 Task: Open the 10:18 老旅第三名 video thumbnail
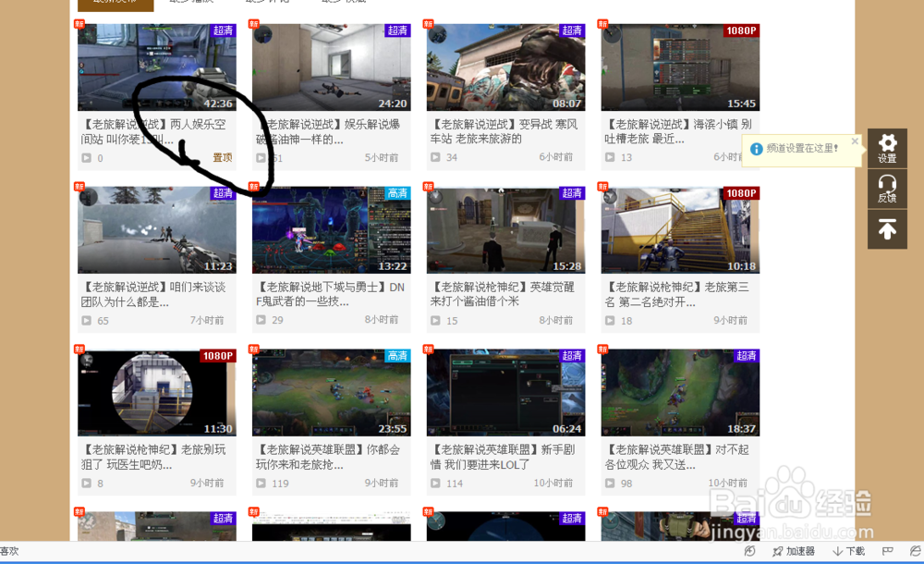pyautogui.click(x=680, y=230)
